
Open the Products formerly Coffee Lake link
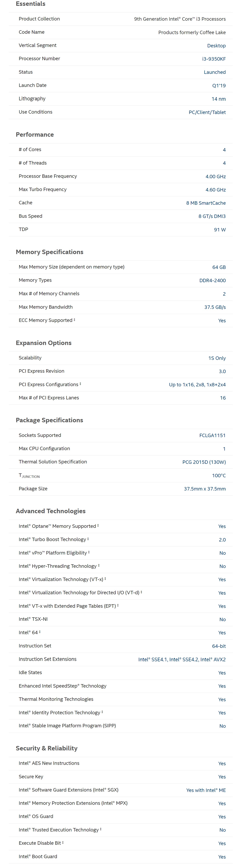click(192, 32)
